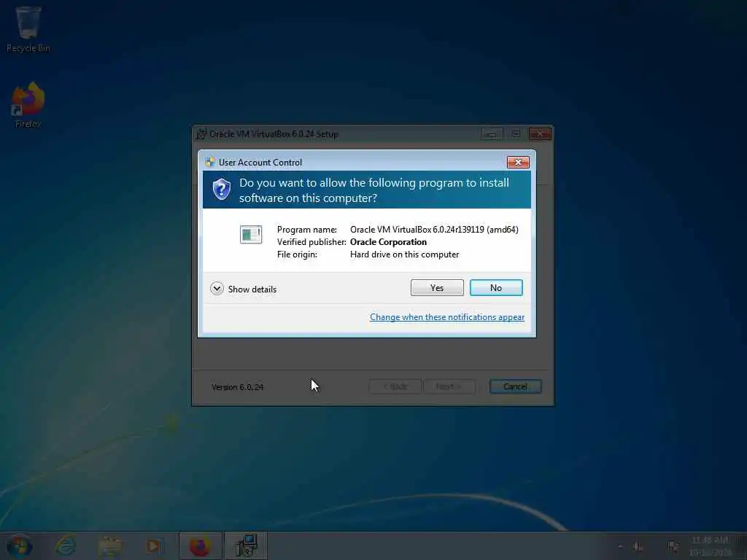Click No in User Account Control dialog
This screenshot has height=560, width=747.
coord(496,287)
